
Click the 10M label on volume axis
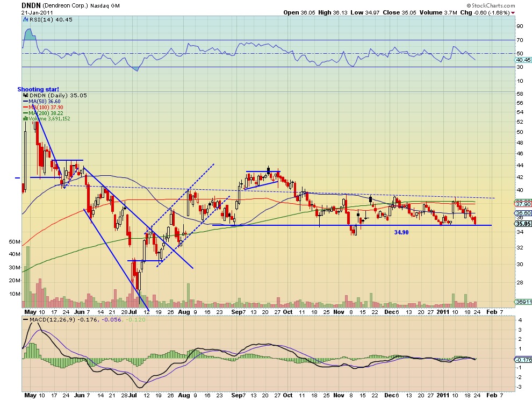pos(15,294)
